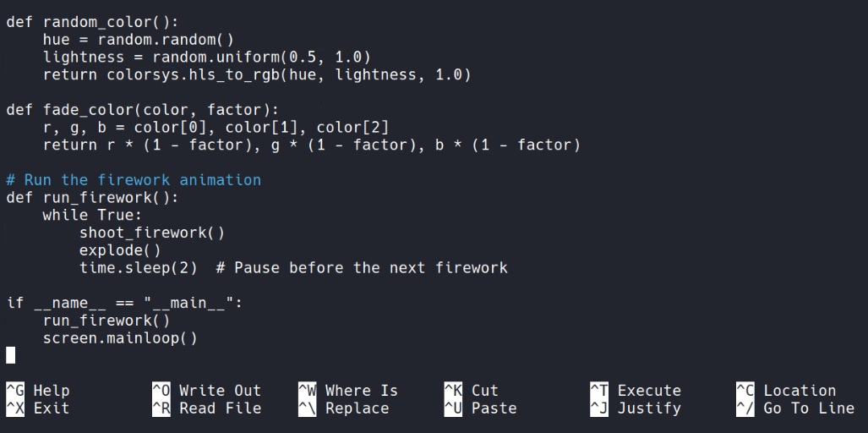Place cursor on the colorsys.hls_to_rgb return line
Image resolution: width=868 pixels, height=433 pixels.
[x=257, y=75]
